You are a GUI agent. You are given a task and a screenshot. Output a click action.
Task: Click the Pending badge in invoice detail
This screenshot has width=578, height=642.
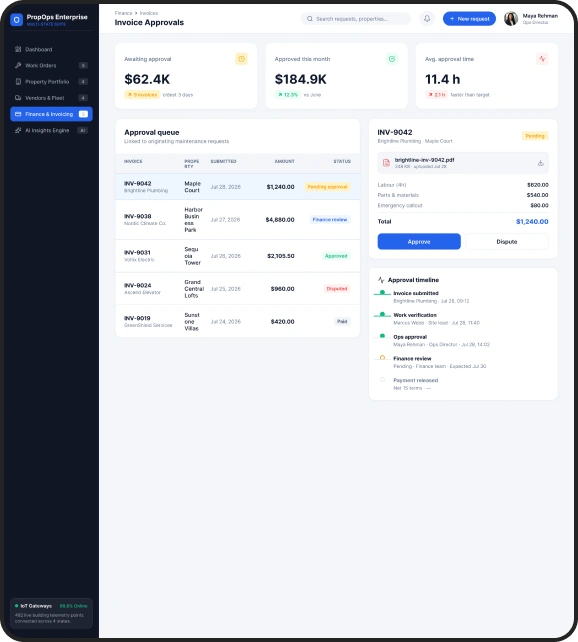[535, 136]
